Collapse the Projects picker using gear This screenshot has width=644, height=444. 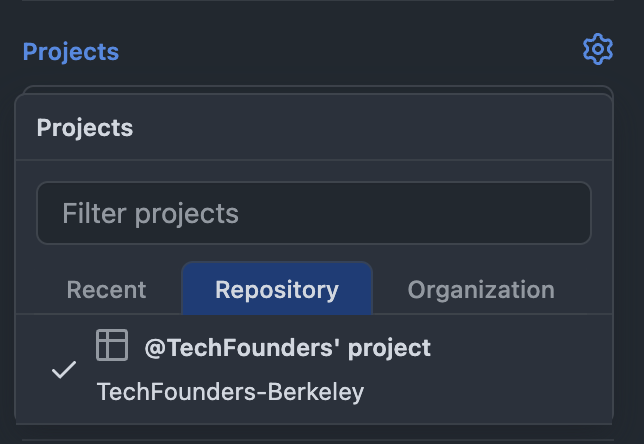[597, 49]
